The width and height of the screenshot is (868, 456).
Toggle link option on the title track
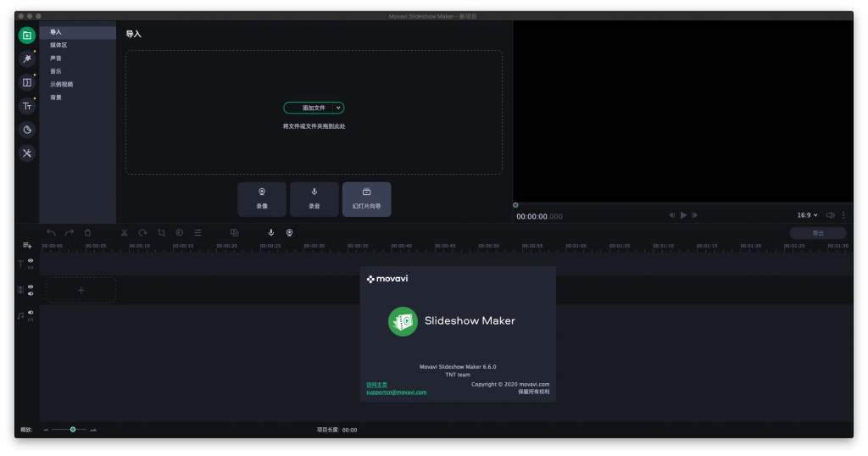[31, 267]
